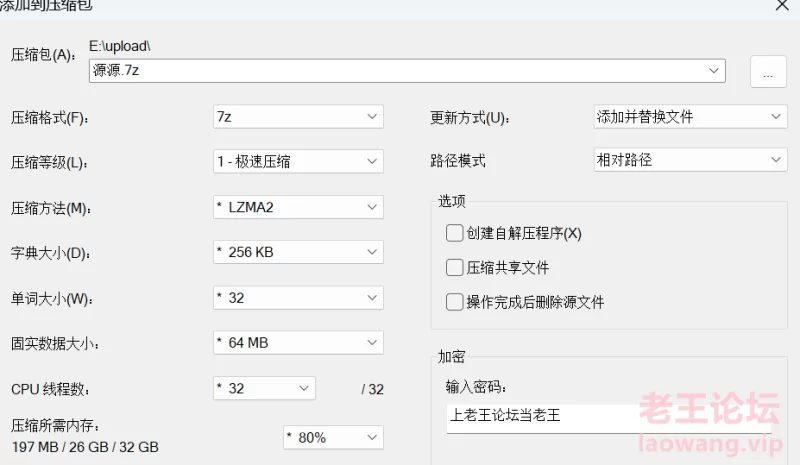Image resolution: width=800 pixels, height=465 pixels.
Task: Expand the 压缩方法 LZMA2 dropdown
Action: (298, 207)
